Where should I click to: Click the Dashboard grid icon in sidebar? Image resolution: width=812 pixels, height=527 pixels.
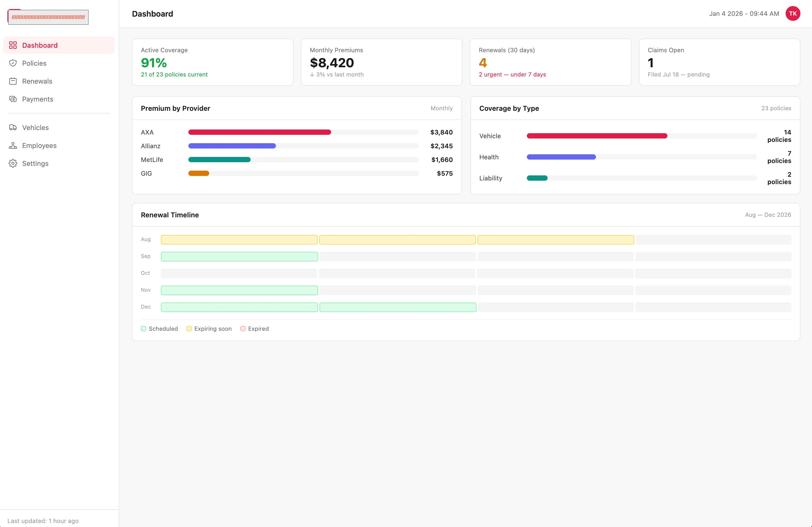pos(13,45)
